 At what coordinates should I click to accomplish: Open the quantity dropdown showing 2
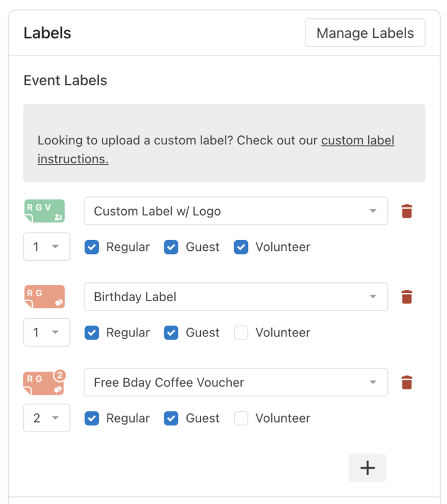pyautogui.click(x=47, y=418)
